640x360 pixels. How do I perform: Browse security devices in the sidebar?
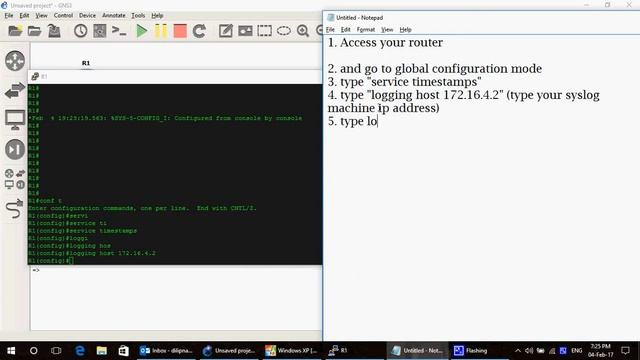[x=15, y=149]
